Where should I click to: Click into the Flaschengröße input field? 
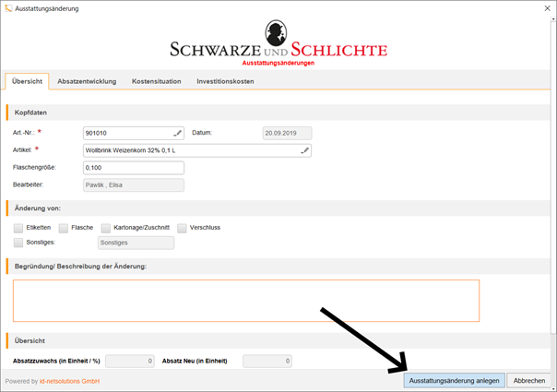click(x=133, y=168)
